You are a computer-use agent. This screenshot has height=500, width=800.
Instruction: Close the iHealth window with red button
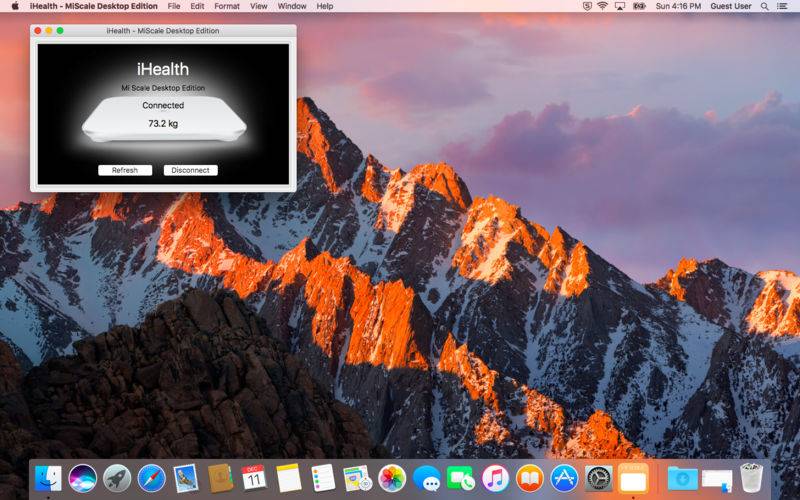coord(38,31)
